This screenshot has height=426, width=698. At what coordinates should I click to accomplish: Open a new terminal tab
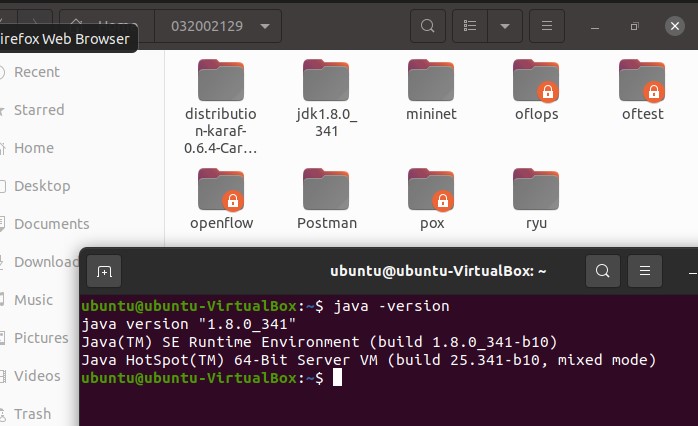[104, 271]
